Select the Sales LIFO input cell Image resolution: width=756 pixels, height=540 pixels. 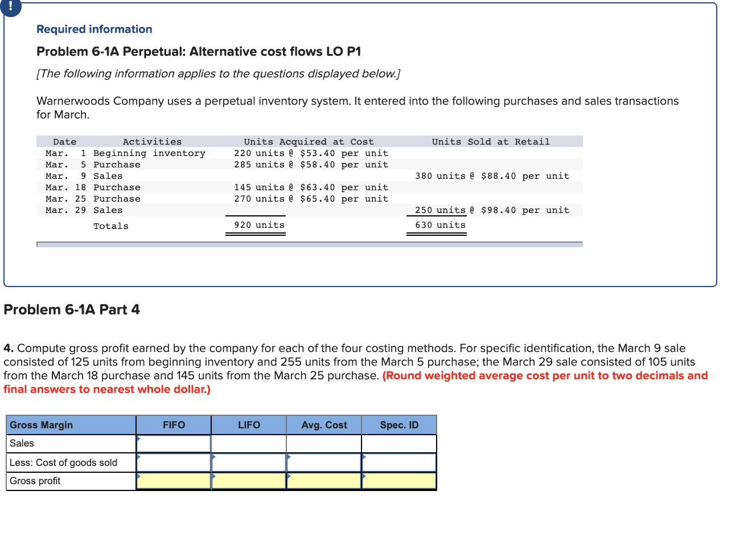tap(249, 443)
